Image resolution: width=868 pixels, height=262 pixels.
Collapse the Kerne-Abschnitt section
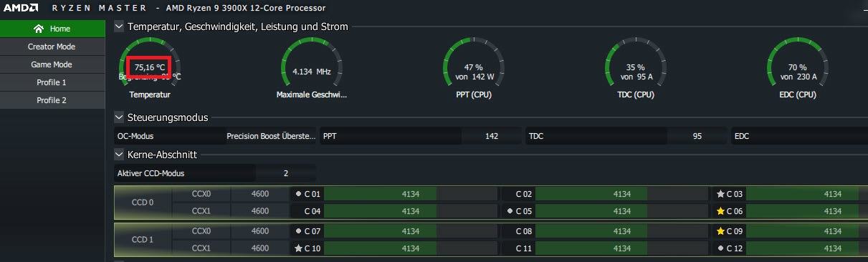119,154
